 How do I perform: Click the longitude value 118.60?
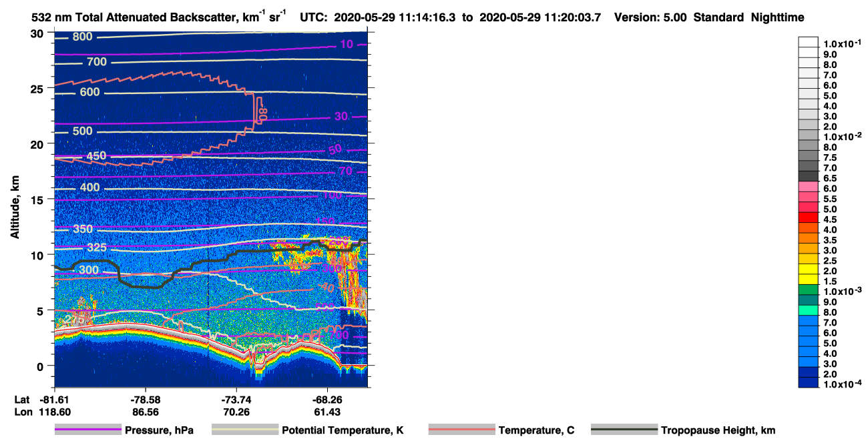(x=53, y=412)
